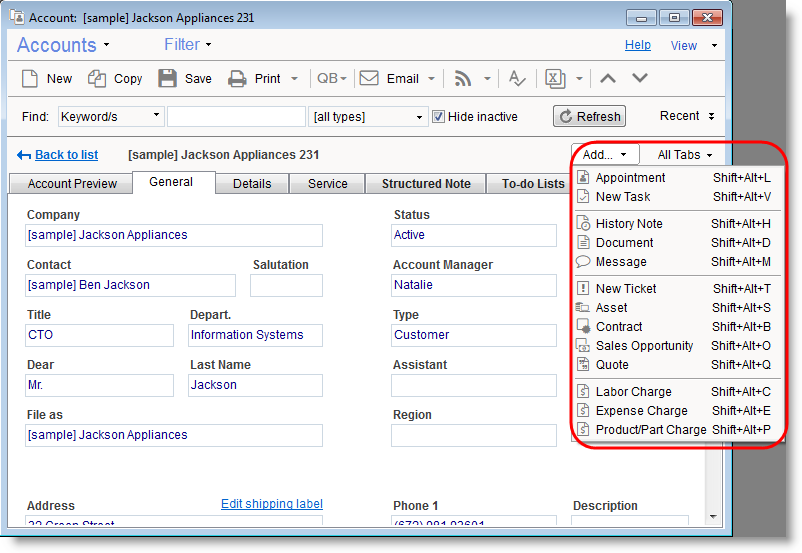
Task: Open the Keyword/s find dropdown
Action: click(110, 117)
